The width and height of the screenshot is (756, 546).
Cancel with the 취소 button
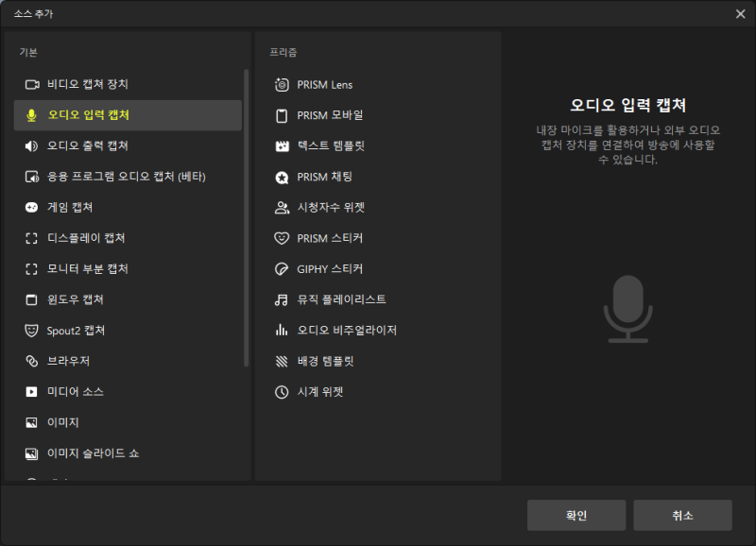point(682,515)
